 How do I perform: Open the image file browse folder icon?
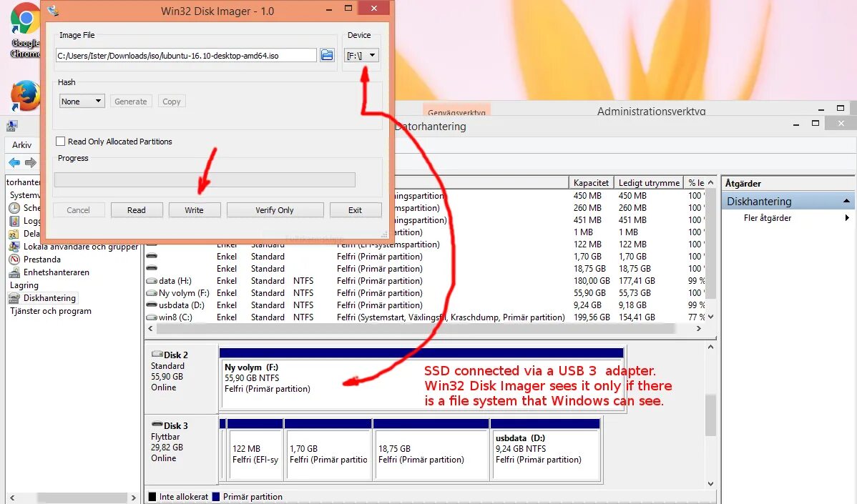327,55
